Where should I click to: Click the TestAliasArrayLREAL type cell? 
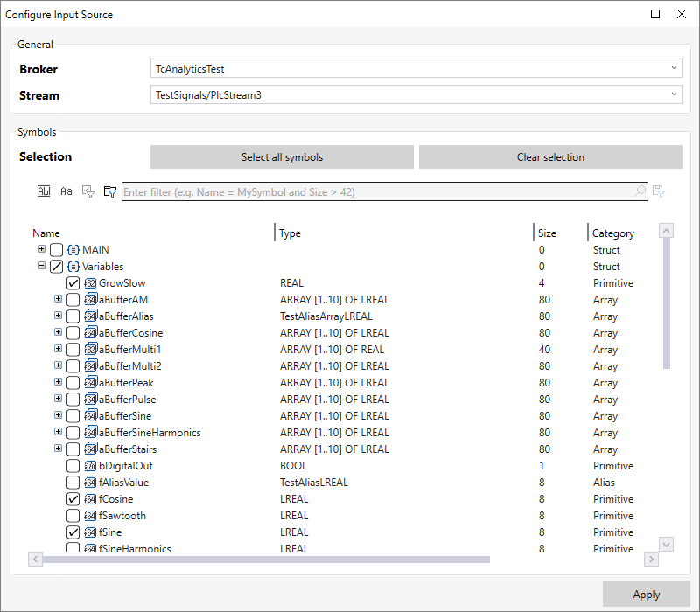pos(325,316)
